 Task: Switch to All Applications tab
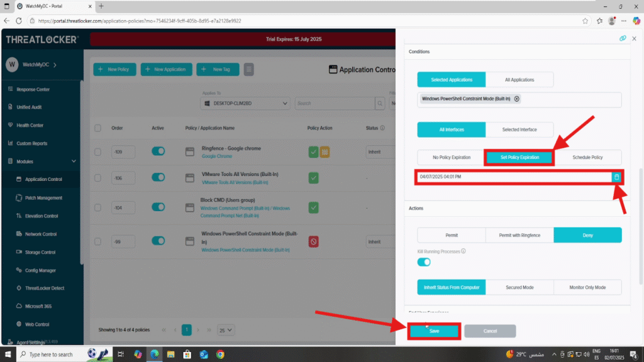[519, 80]
